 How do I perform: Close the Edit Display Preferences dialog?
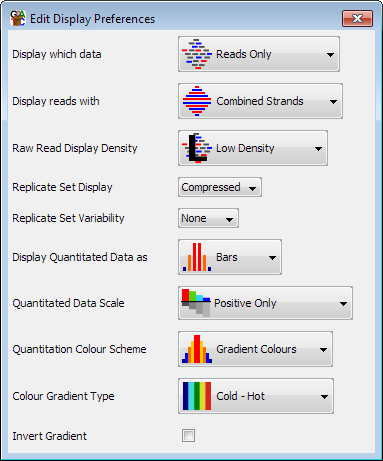(x=357, y=18)
